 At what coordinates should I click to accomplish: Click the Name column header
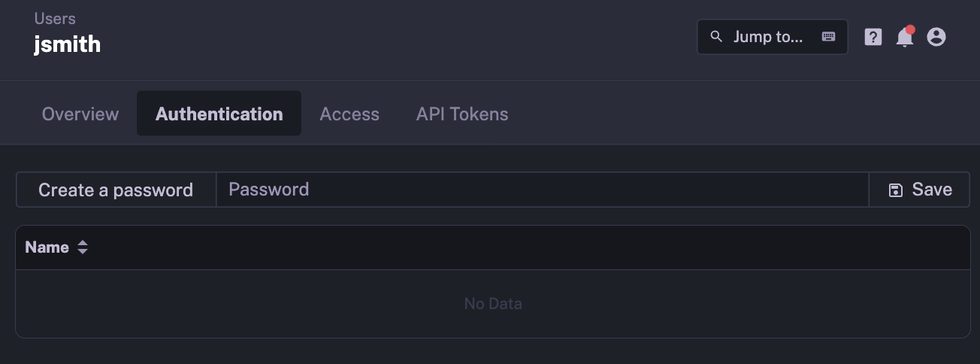47,247
